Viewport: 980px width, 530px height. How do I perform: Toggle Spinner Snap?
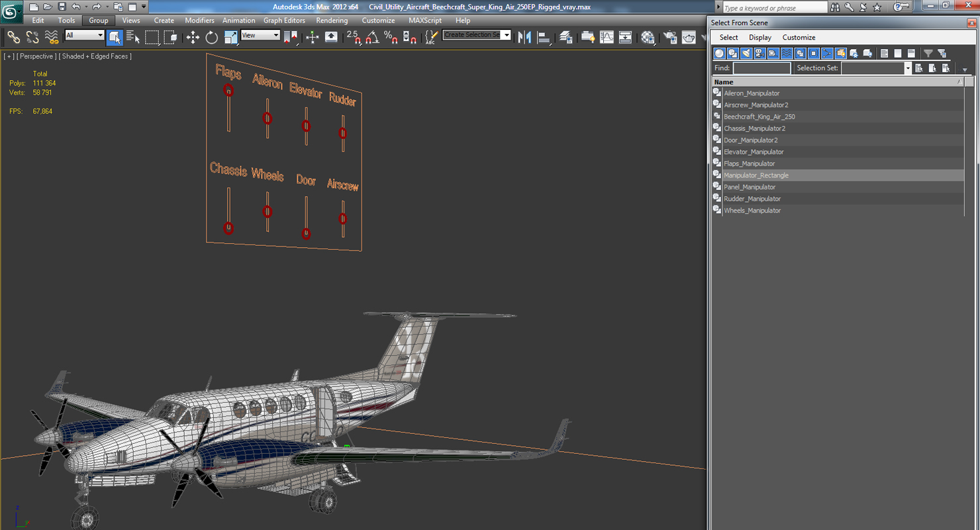(x=410, y=37)
